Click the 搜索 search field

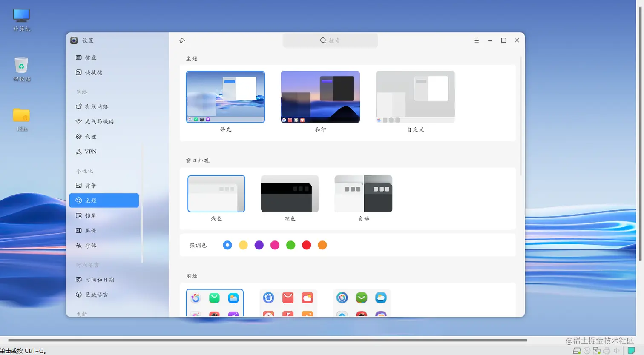pyautogui.click(x=330, y=40)
